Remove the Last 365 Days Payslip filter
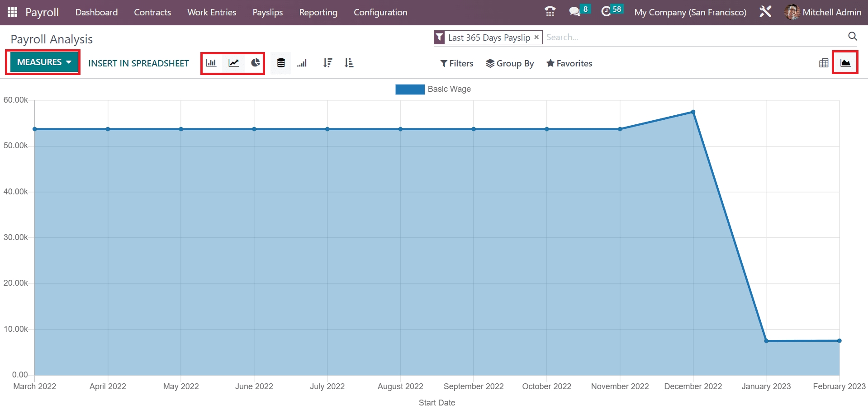Screen dimensions: 868x410 (x=536, y=38)
